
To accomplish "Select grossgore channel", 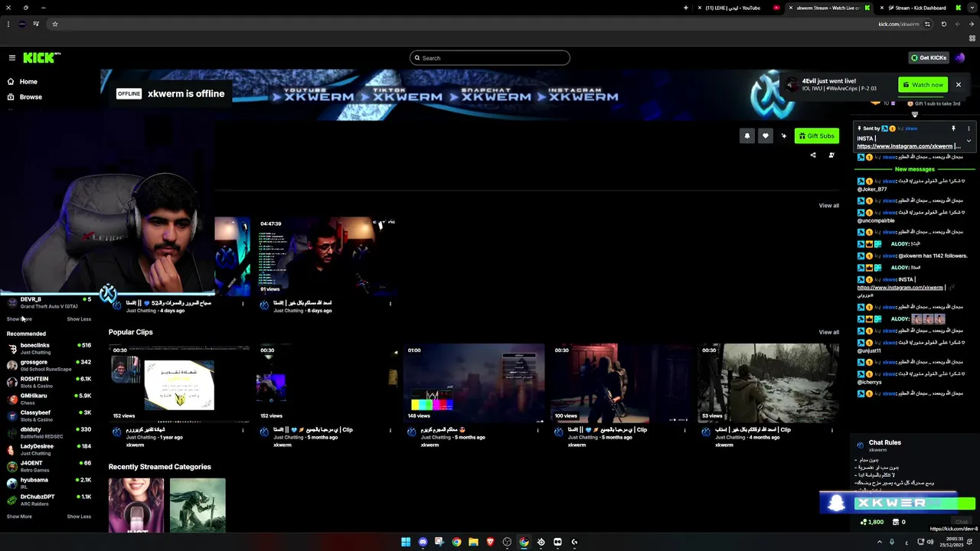I will pos(49,365).
